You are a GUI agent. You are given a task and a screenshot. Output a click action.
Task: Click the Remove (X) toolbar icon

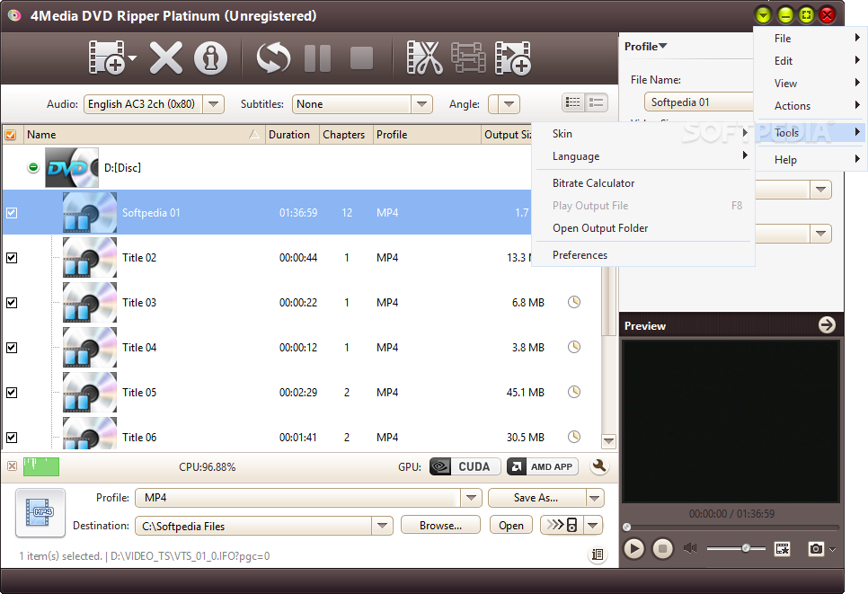tap(166, 58)
